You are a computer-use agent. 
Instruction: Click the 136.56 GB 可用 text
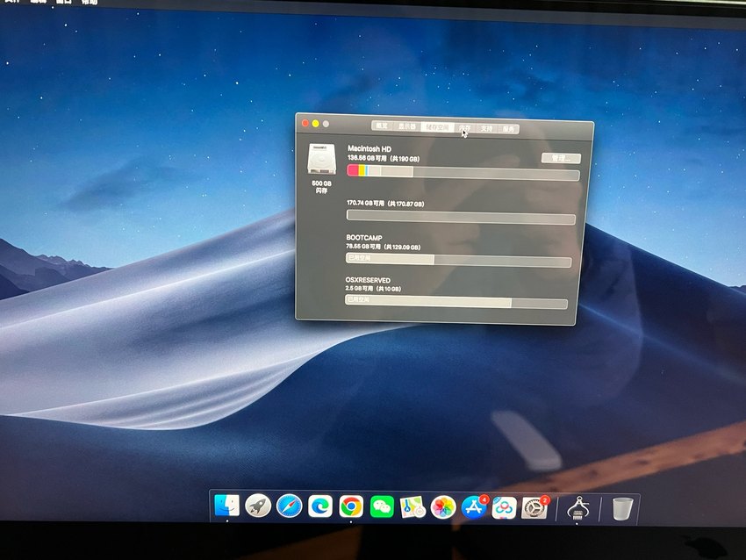tap(366, 158)
